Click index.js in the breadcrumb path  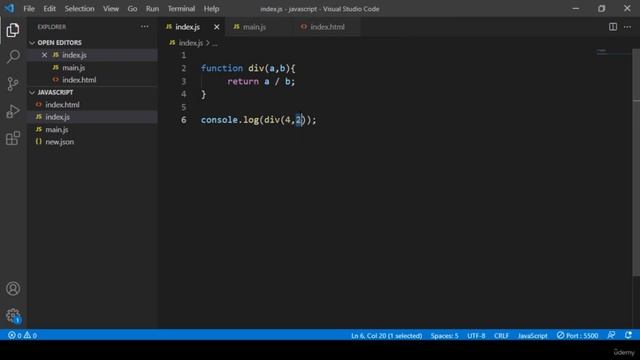(x=191, y=42)
